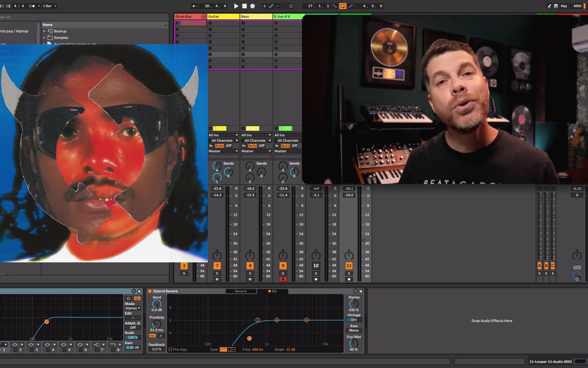This screenshot has width=588, height=368.
Task: Set Bass track monitoring to Off
Action: pos(262,145)
